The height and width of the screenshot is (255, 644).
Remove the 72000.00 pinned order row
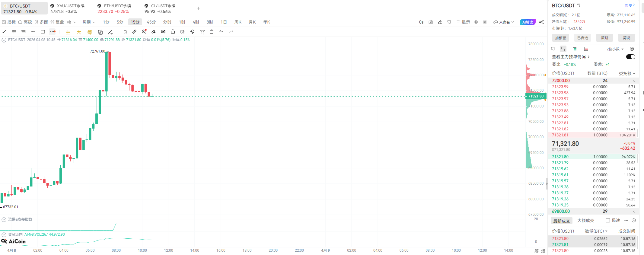pos(633,81)
